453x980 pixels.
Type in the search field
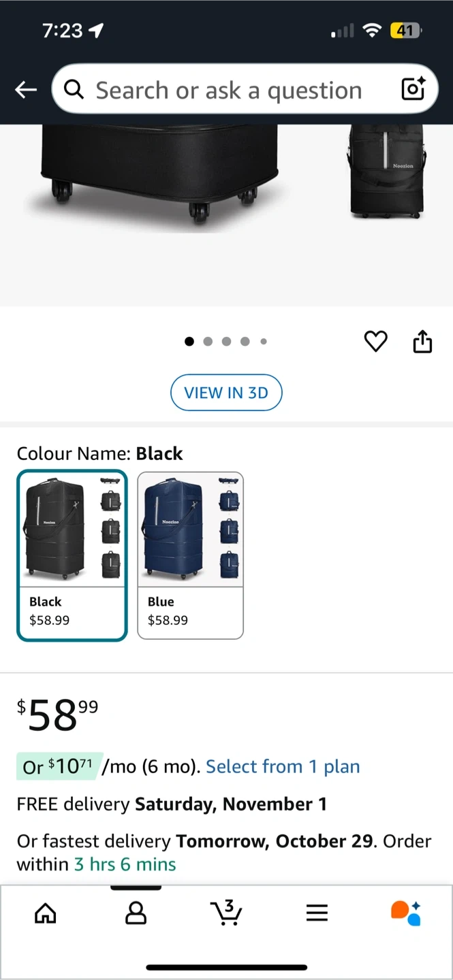(232, 89)
